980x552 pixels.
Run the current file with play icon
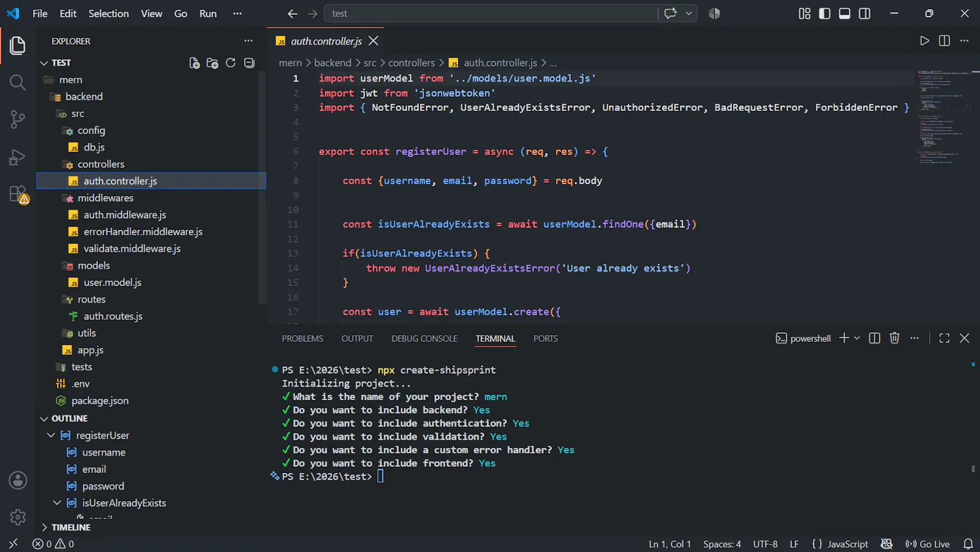pyautogui.click(x=924, y=40)
